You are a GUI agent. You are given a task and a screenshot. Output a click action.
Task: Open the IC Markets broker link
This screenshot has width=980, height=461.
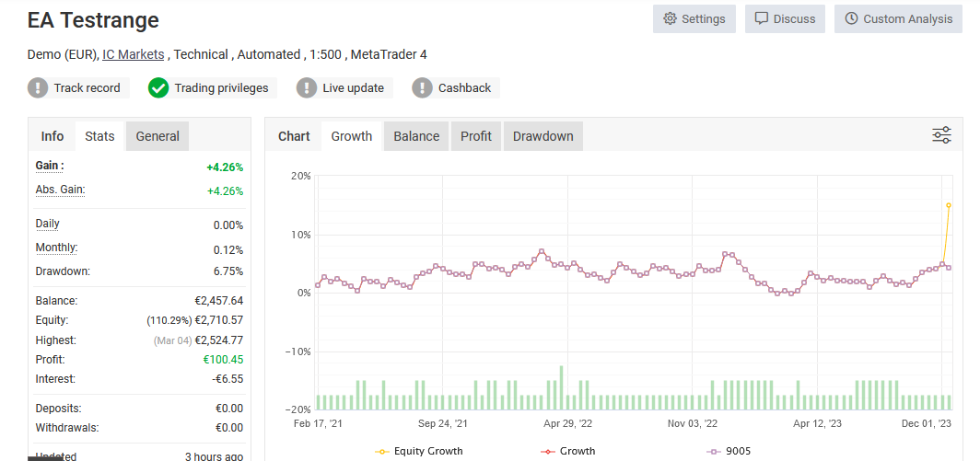click(x=134, y=54)
